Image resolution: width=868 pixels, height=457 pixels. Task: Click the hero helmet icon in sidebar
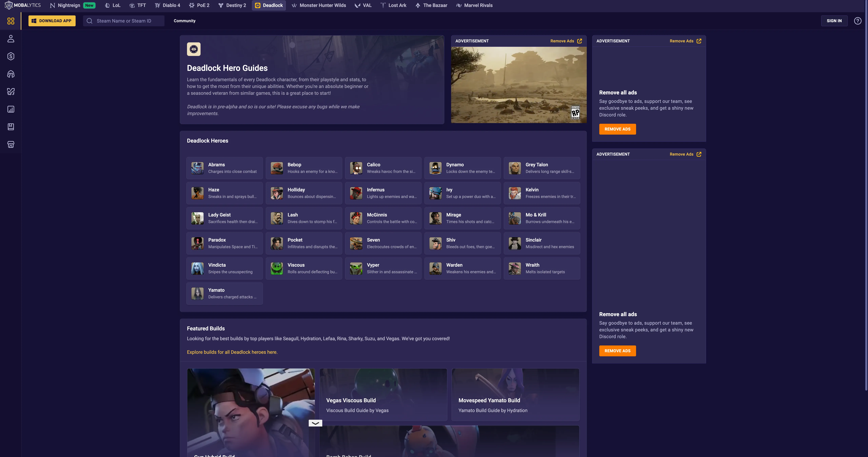coord(11,74)
